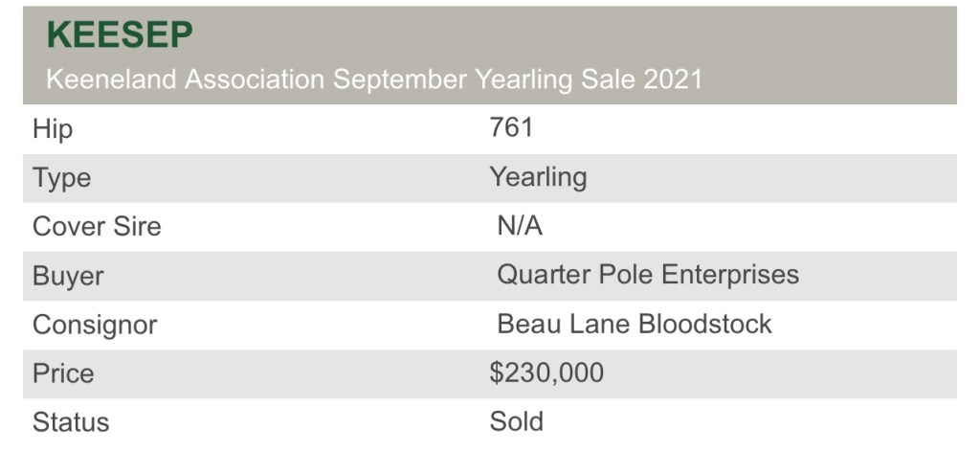
Task: Select the Hip label
Action: (52, 129)
